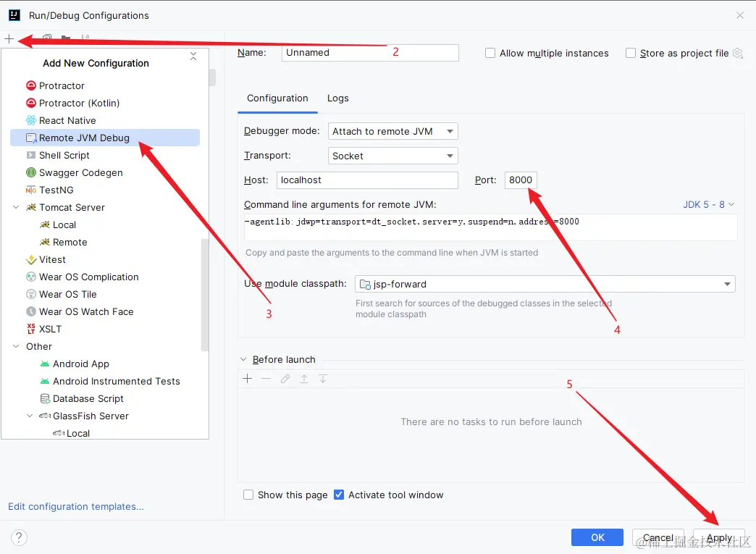Choose Tomcat Server Local option
Screen dimensions: 756x554
click(64, 224)
